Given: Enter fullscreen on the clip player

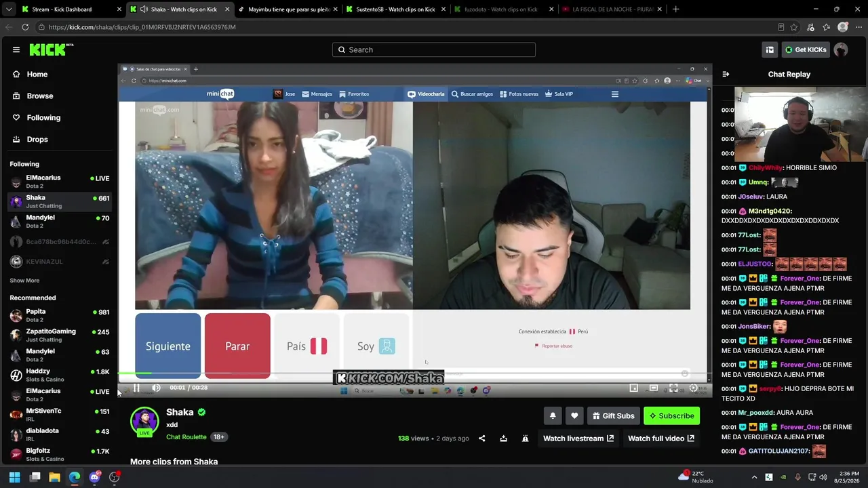Looking at the screenshot, I should click(673, 388).
